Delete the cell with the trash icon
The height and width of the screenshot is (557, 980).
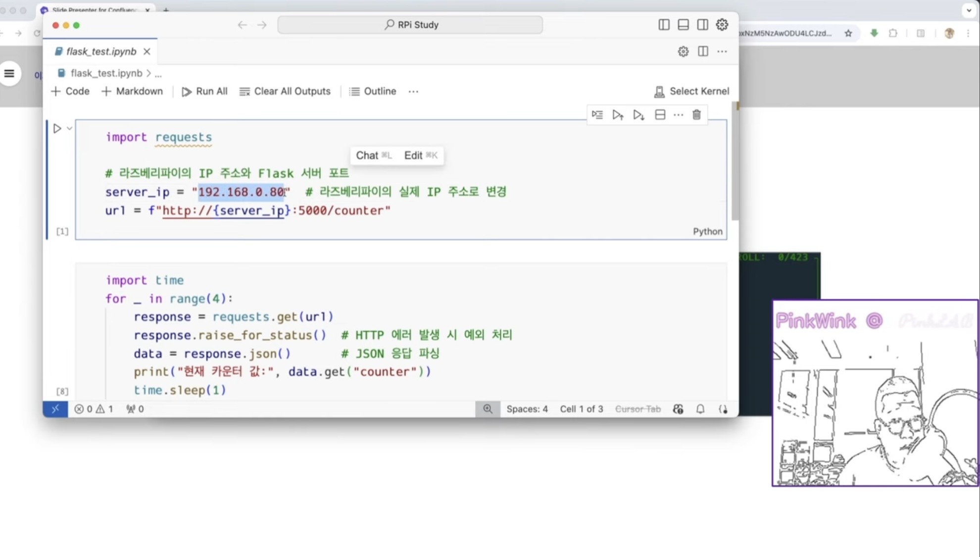(696, 115)
